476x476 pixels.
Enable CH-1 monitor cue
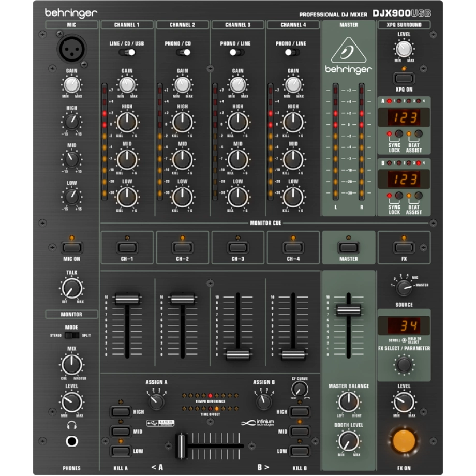(127, 248)
